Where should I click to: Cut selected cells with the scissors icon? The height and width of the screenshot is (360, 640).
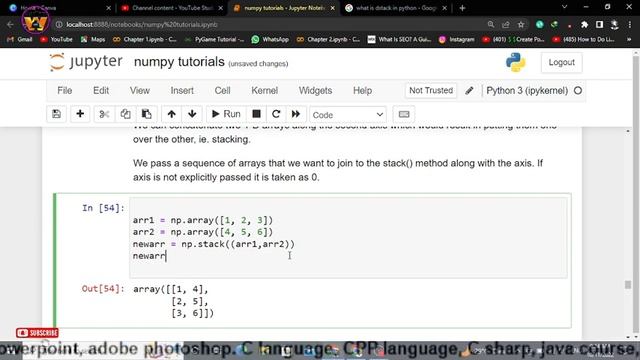104,114
